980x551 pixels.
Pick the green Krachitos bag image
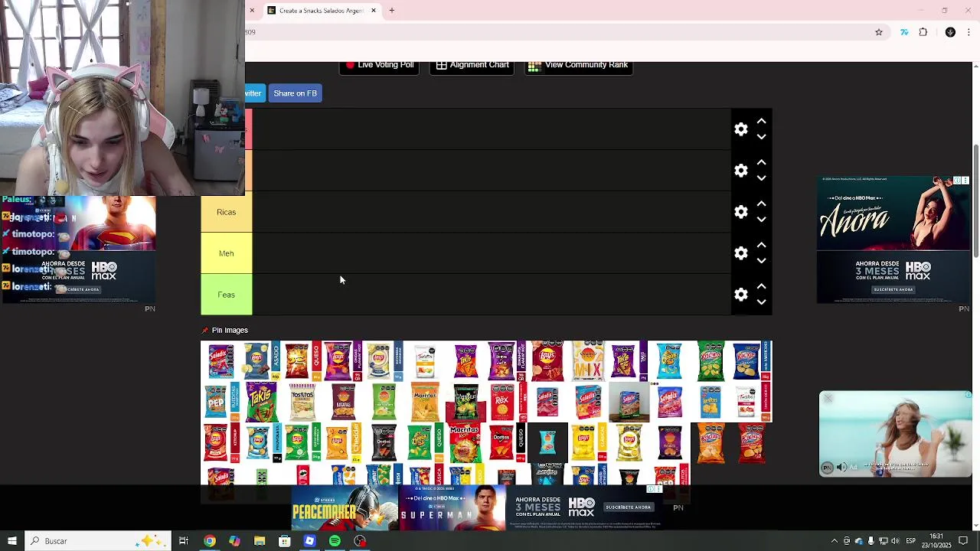710,361
